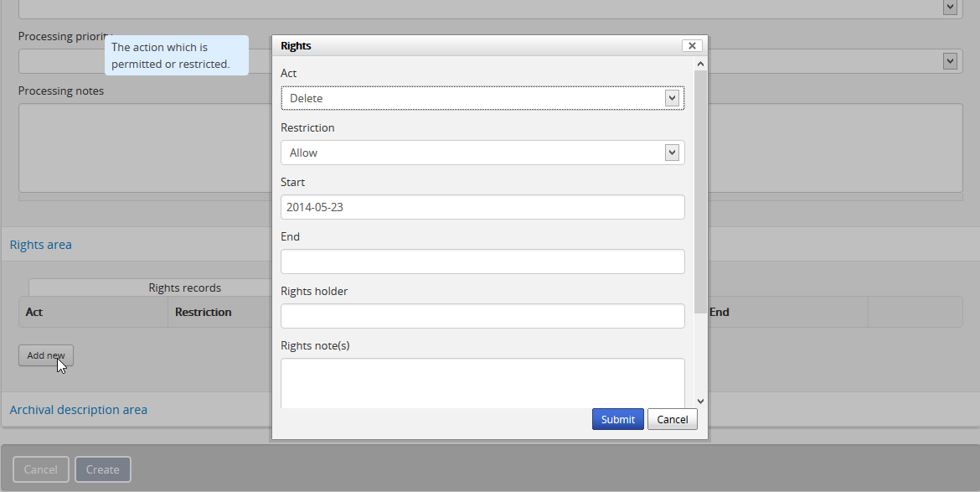Click the Create button at bottom
The width and height of the screenshot is (980, 492).
[x=103, y=469]
